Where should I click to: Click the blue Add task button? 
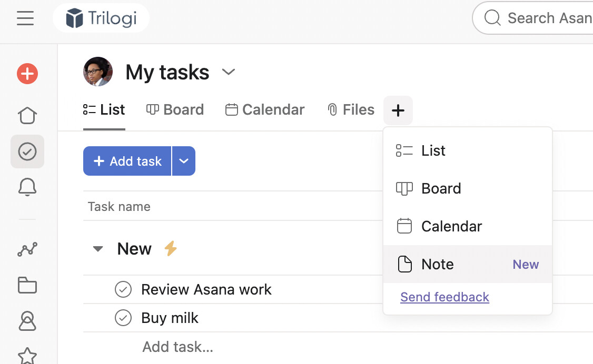click(x=127, y=161)
